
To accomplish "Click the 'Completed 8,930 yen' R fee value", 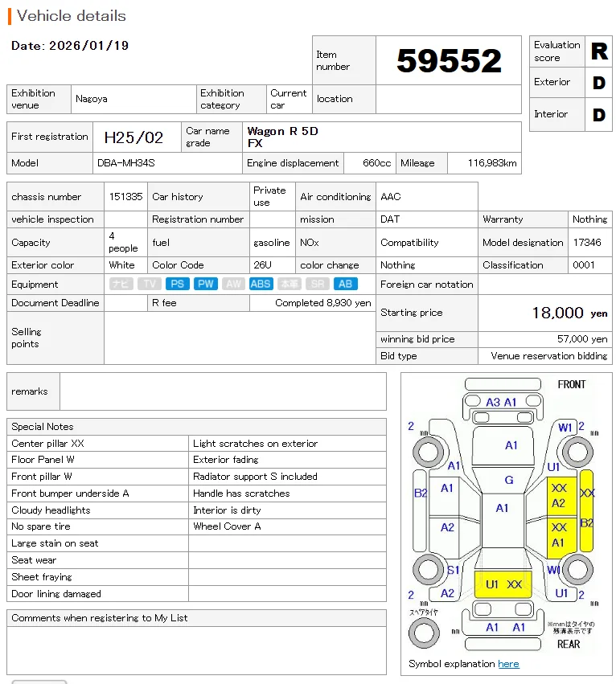I will coord(323,303).
